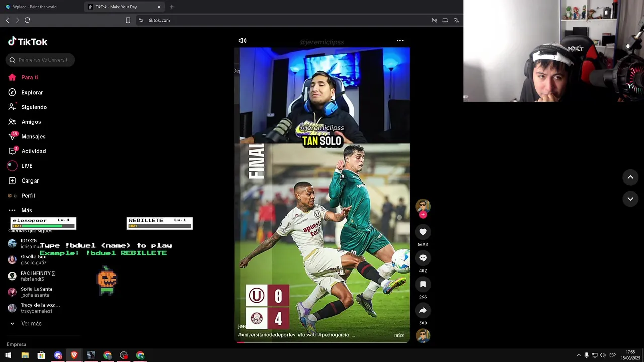Click the #universitariodedeportes hashtag
The height and width of the screenshot is (362, 644).
(267, 335)
